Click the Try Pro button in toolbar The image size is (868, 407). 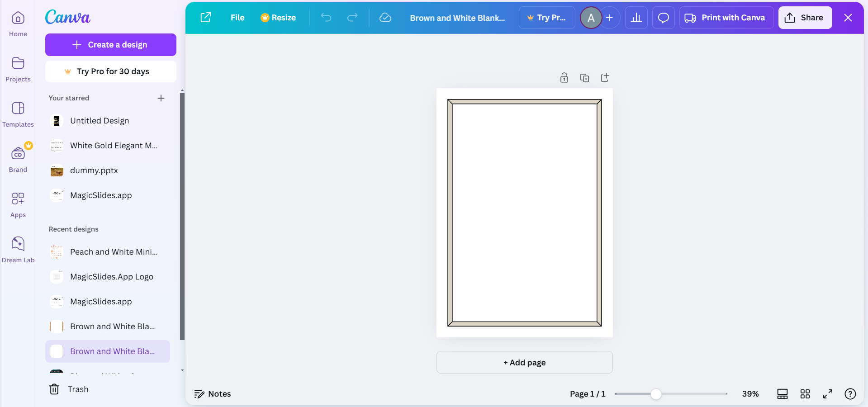547,18
